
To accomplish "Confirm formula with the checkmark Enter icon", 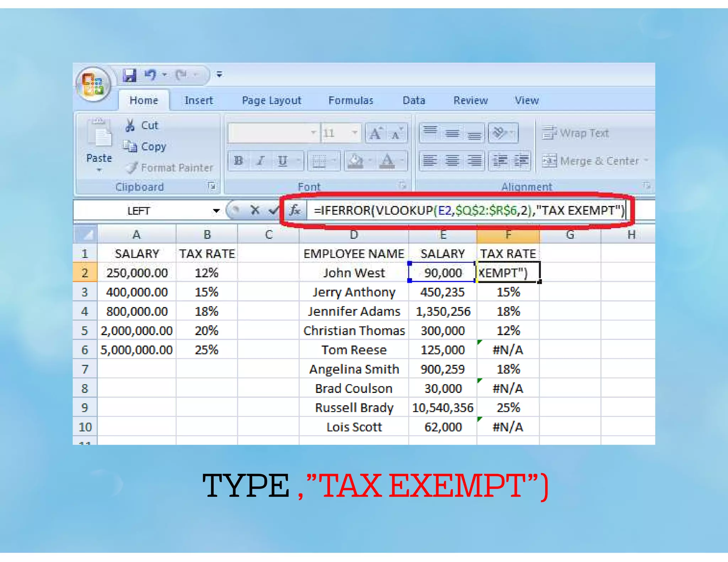I will 273,210.
